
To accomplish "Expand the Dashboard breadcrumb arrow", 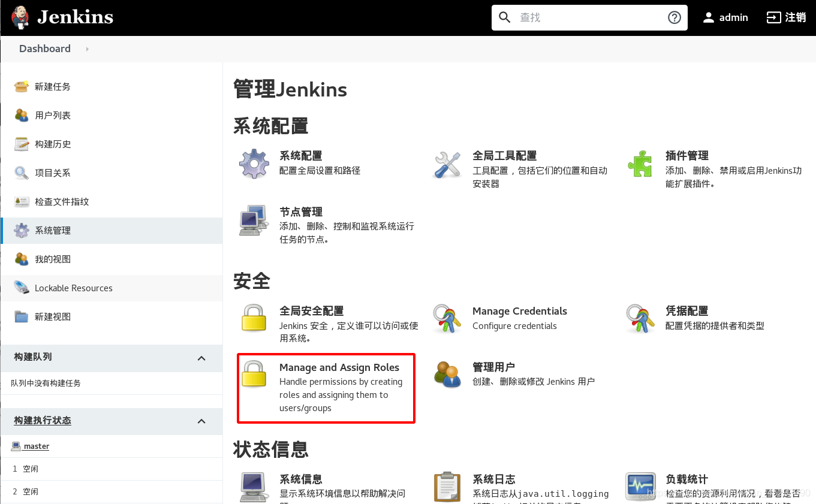I will (87, 49).
